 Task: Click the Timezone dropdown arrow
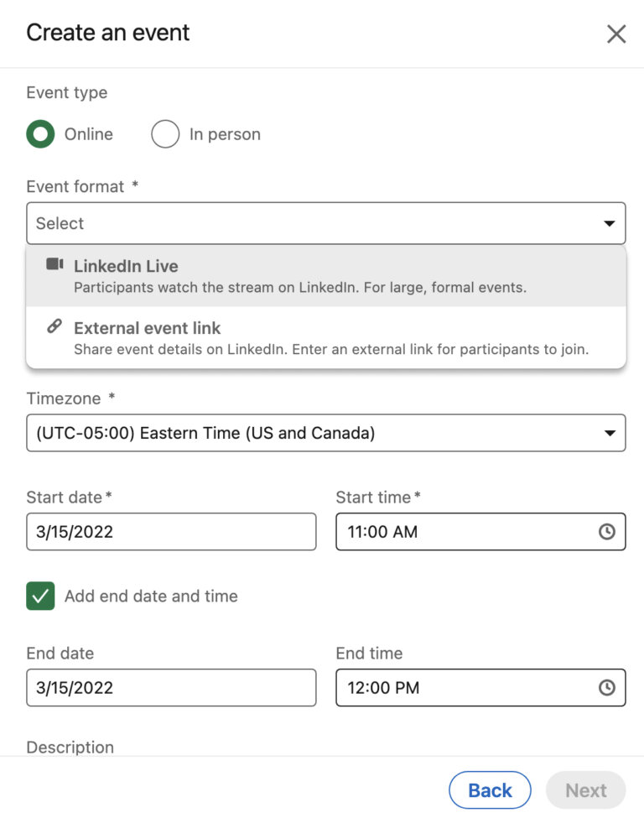pos(609,433)
